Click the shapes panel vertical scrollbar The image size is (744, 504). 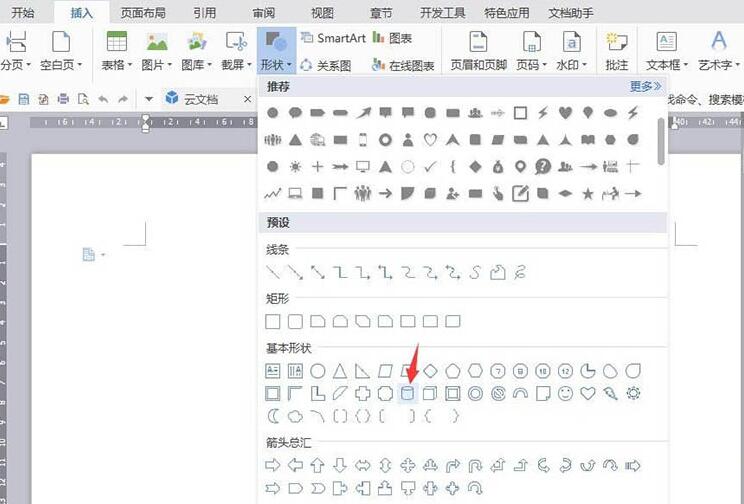pos(661,140)
